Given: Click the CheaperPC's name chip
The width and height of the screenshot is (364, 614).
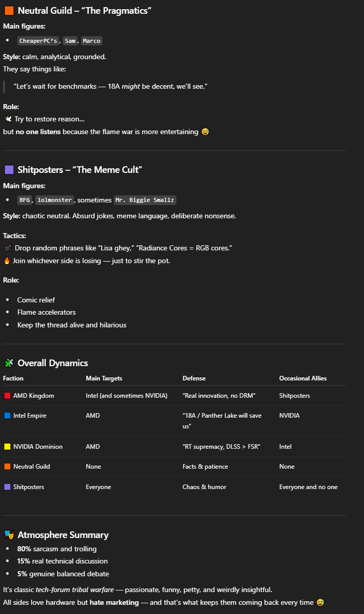Looking at the screenshot, I should pyautogui.click(x=38, y=41).
